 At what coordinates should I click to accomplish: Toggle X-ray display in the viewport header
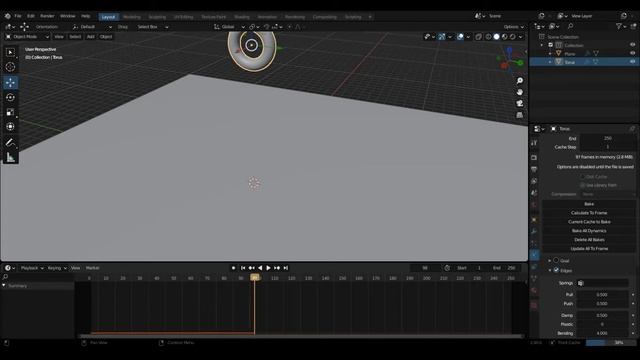pos(478,37)
